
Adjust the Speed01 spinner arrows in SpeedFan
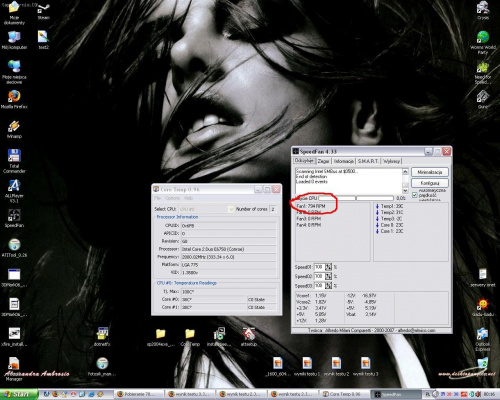point(329,267)
